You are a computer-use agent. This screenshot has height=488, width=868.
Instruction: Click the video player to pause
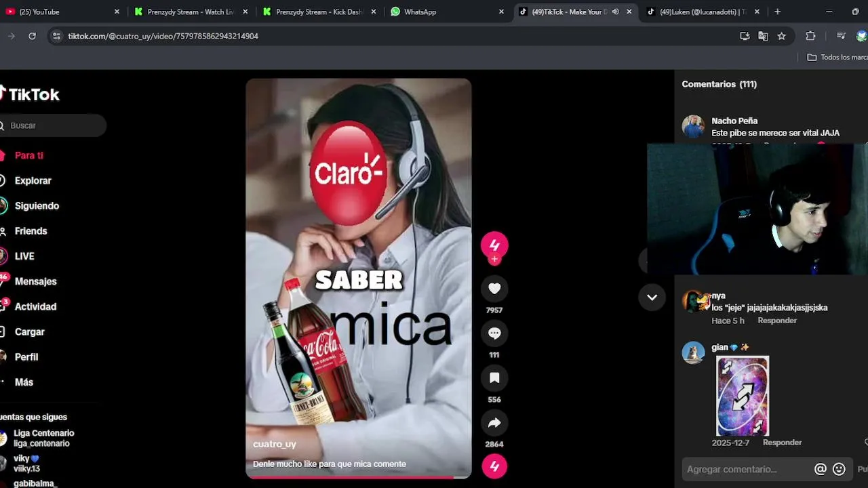[x=358, y=278]
